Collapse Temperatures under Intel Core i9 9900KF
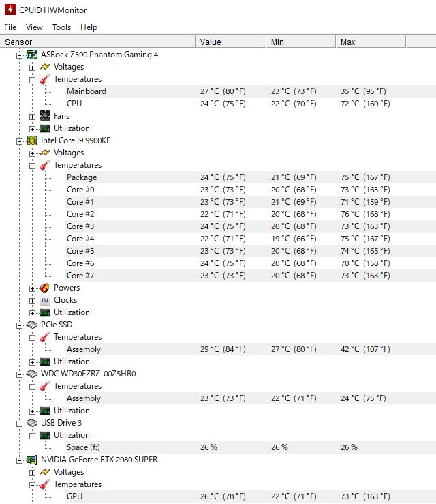This screenshot has width=436, height=504. click(32, 166)
